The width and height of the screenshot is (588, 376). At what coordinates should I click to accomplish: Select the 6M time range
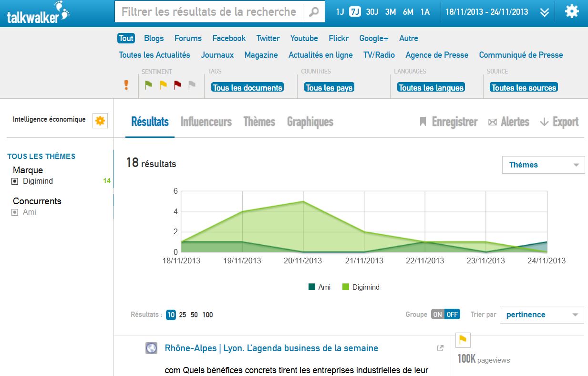click(x=408, y=12)
